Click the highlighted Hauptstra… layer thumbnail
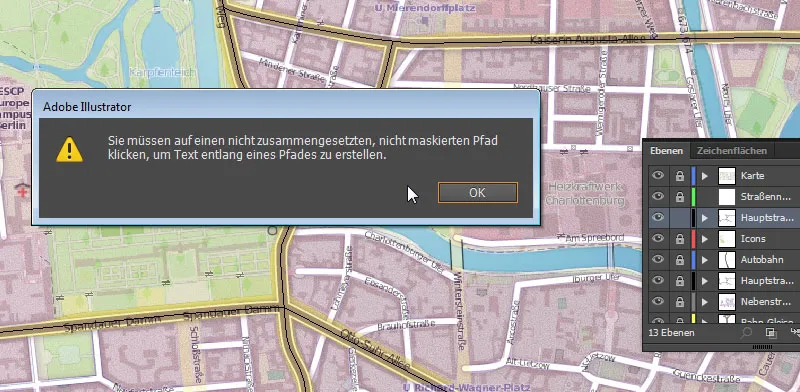This screenshot has width=800, height=392. click(727, 218)
